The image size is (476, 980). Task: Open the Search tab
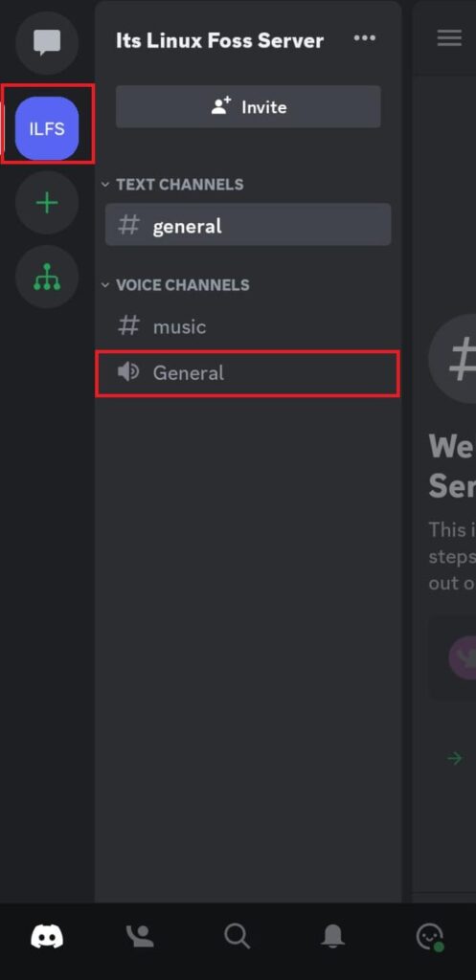238,936
